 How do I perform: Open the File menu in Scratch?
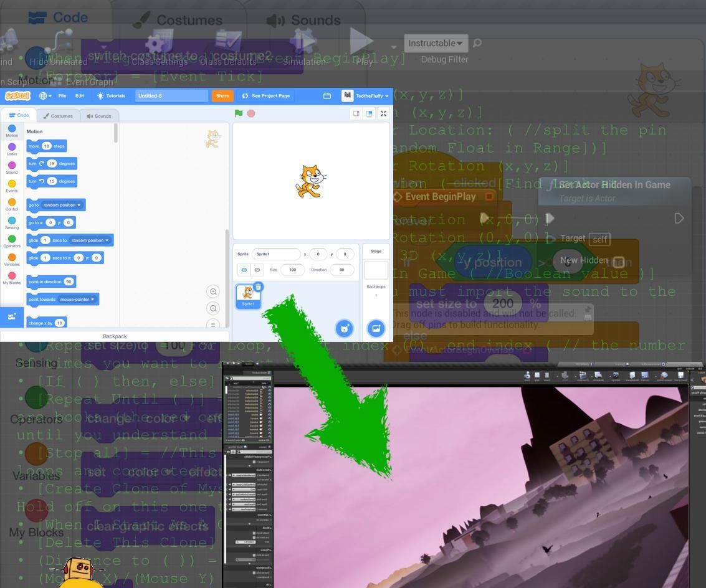tap(62, 95)
